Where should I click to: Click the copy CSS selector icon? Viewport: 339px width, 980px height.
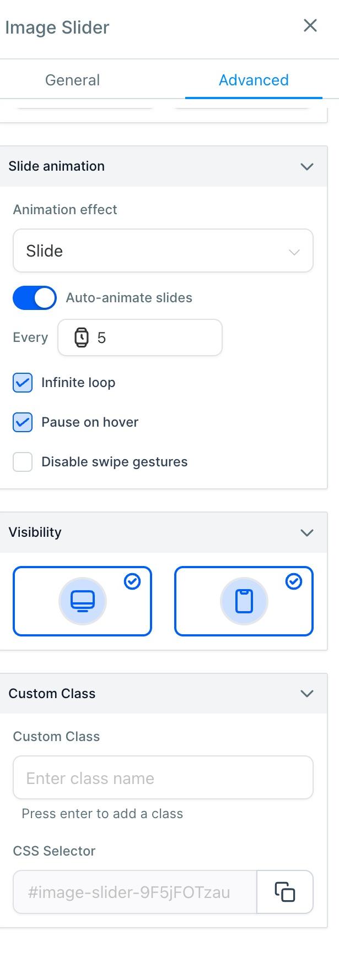click(285, 891)
